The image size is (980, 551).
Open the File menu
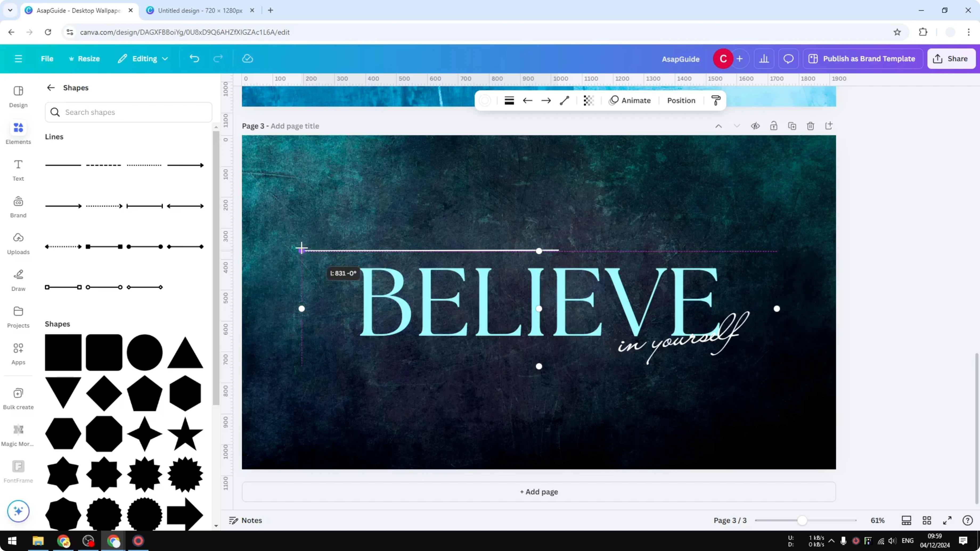point(47,59)
